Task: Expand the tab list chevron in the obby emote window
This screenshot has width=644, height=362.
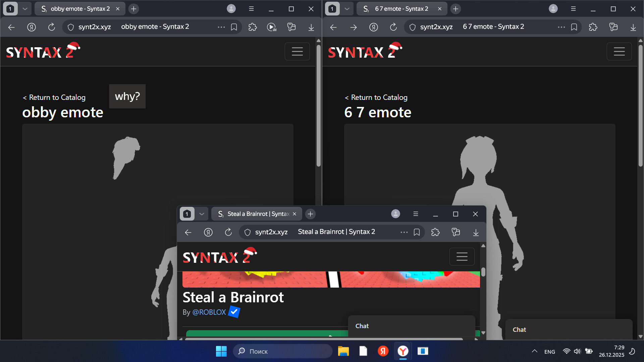Action: point(25,9)
